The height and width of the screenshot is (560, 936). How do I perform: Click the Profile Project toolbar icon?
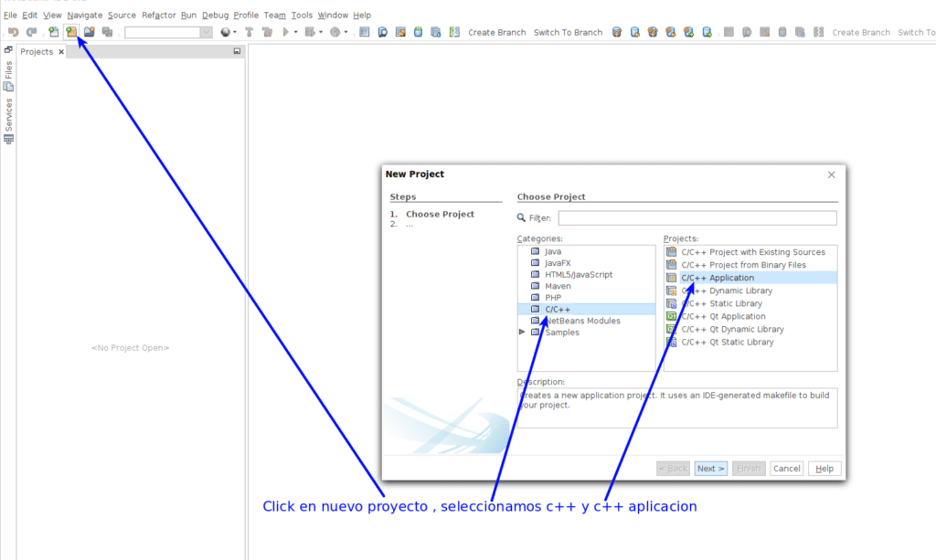(x=335, y=32)
